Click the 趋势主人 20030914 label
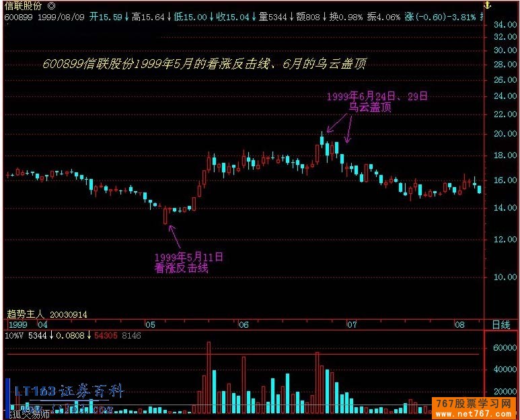 pyautogui.click(x=46, y=314)
